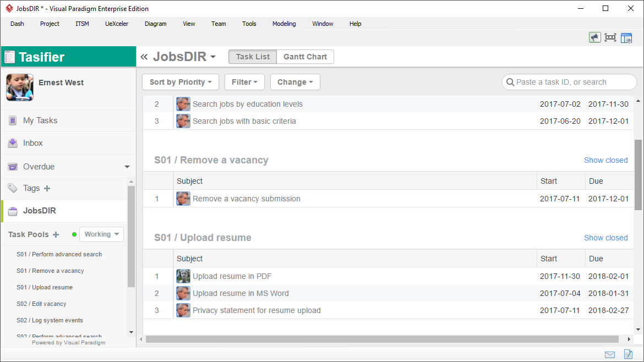
Task: Switch to Task List view
Action: 253,57
